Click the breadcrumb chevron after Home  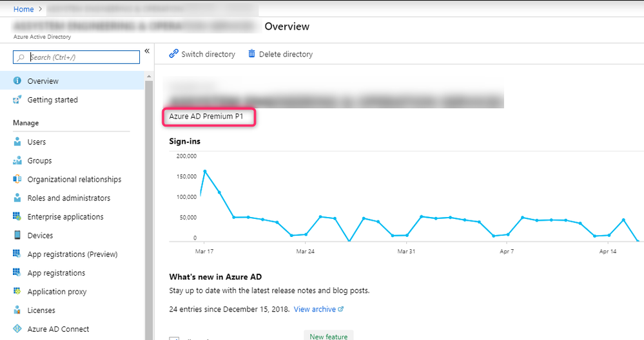(x=40, y=8)
